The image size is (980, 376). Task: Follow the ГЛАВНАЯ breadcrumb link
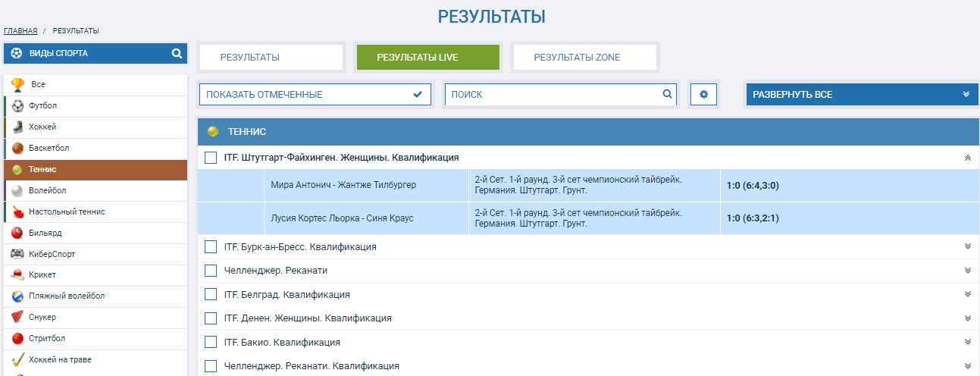tap(20, 31)
